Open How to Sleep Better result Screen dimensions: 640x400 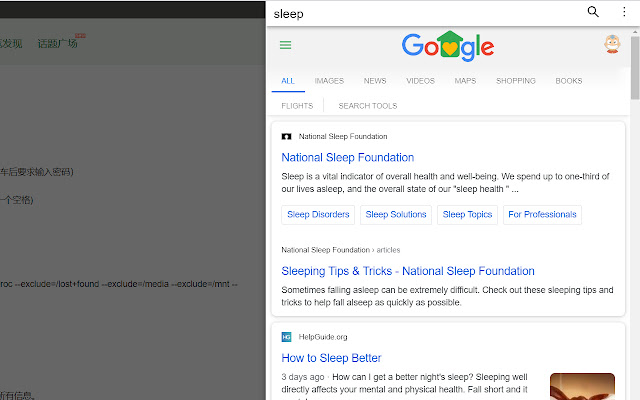click(x=331, y=358)
